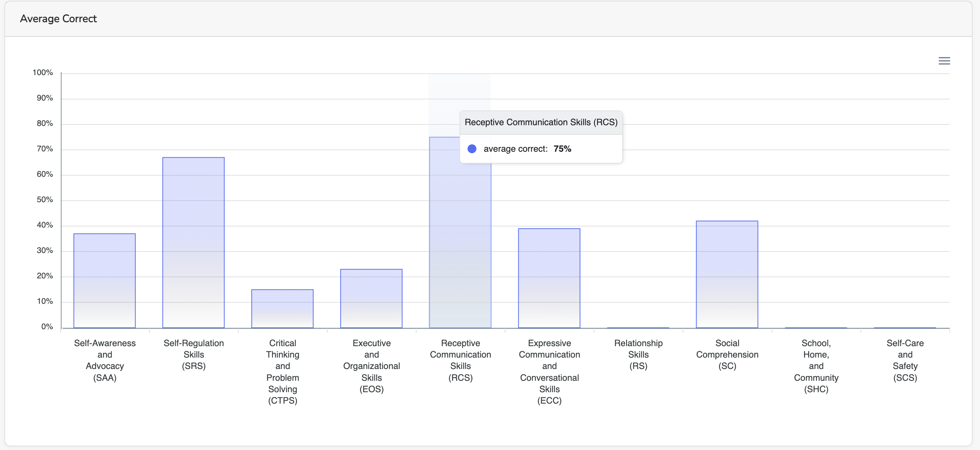This screenshot has height=450, width=980.
Task: Click the Executive and Organizational Skills bar
Action: (371, 298)
